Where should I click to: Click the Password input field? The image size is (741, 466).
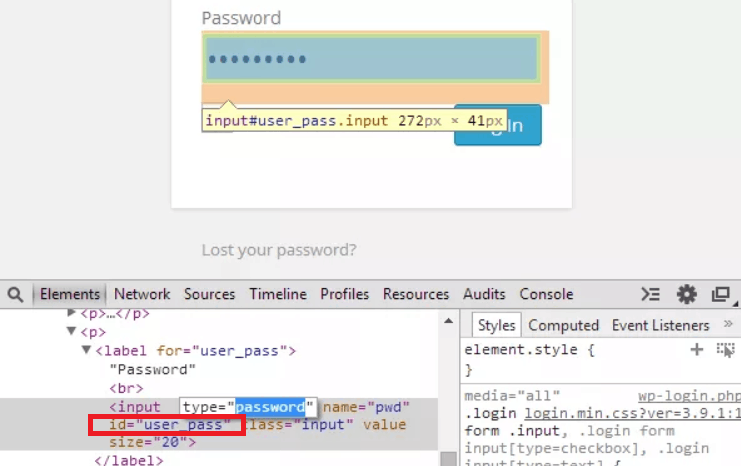tap(372, 59)
